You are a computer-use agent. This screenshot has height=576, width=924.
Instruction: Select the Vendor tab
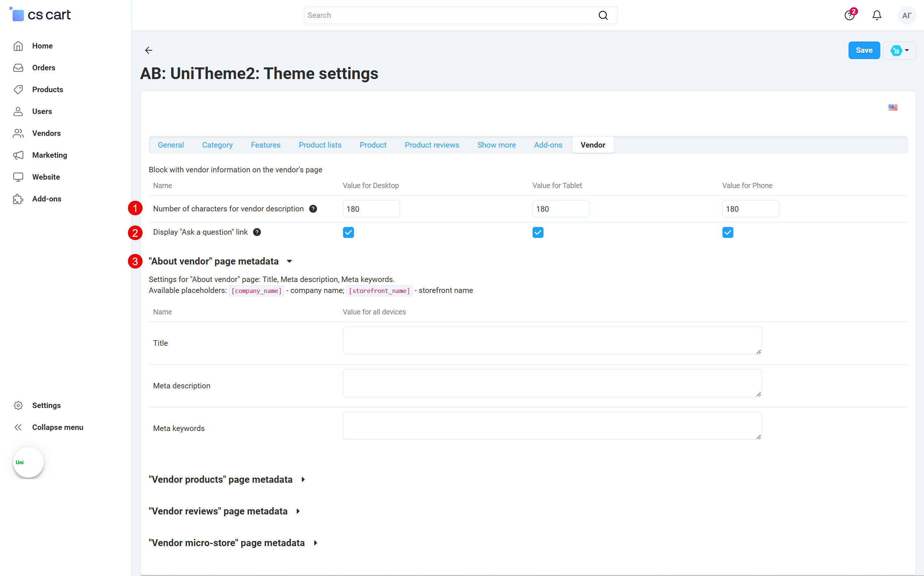pyautogui.click(x=593, y=145)
